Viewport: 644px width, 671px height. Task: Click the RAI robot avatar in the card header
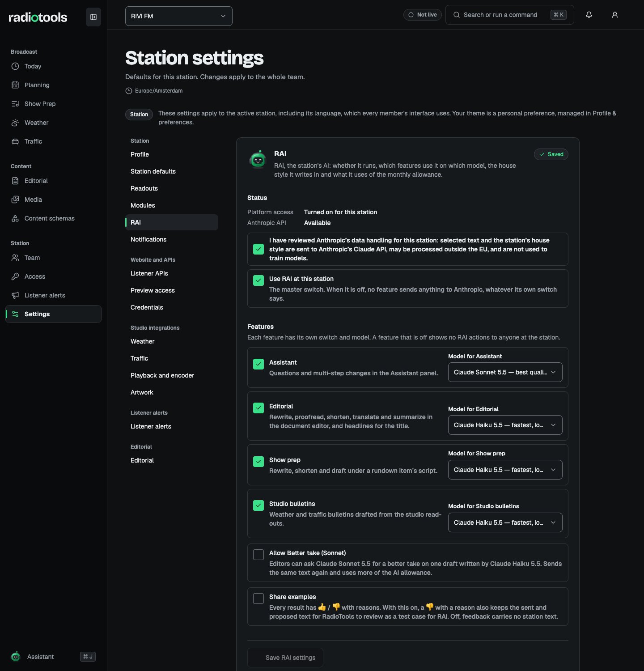[x=258, y=159]
